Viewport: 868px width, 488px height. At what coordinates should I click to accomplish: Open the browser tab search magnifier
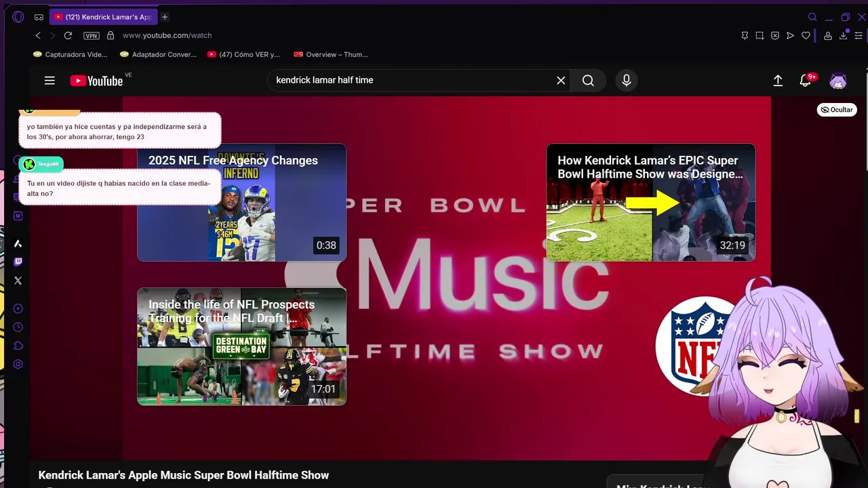(x=812, y=17)
